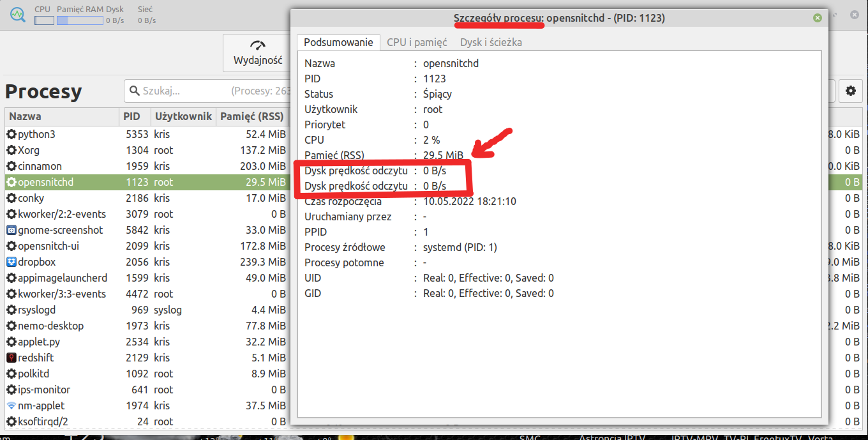Select the python3 process name
The width and height of the screenshot is (868, 440).
tap(36, 134)
